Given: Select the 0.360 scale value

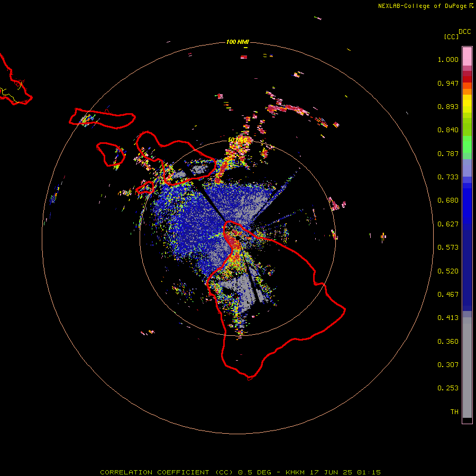Looking at the screenshot, I should click(448, 342).
